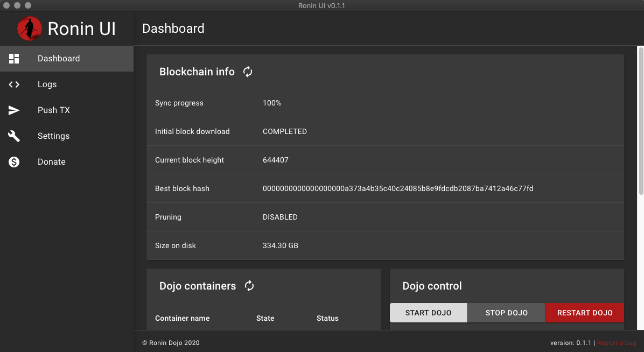Click the Current block height label
Screen dimensions: 644x352
click(x=190, y=160)
